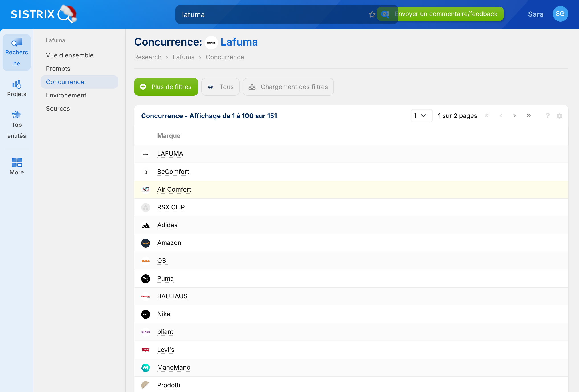Switch to the Concurrence section
The height and width of the screenshot is (392, 579).
(x=65, y=82)
